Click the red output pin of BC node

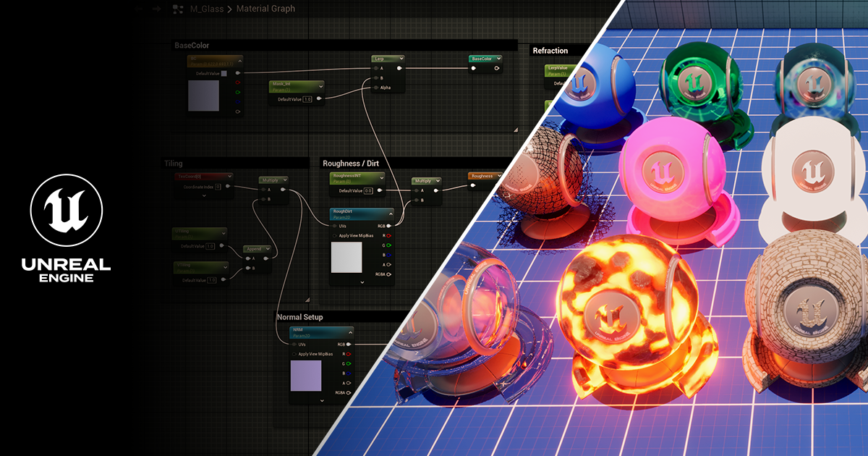(x=237, y=83)
